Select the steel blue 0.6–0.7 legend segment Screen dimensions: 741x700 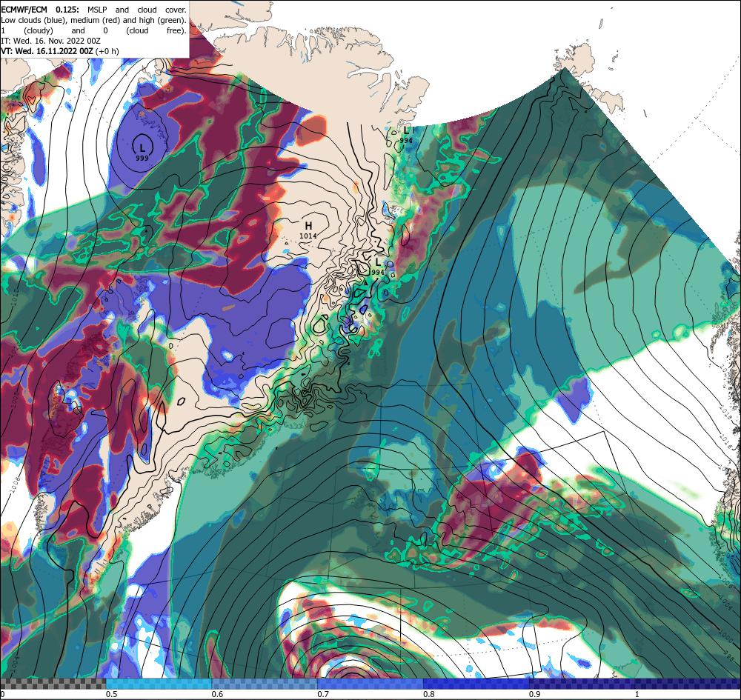coord(265,684)
